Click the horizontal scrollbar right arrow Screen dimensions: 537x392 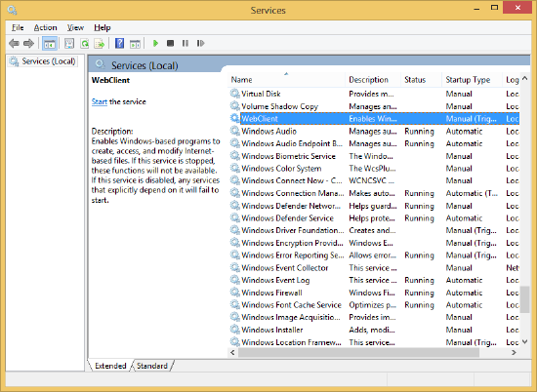click(514, 353)
